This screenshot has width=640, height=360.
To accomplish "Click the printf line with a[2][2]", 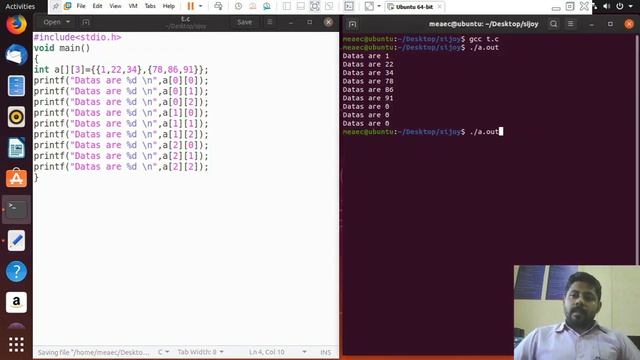I will pyautogui.click(x=121, y=167).
